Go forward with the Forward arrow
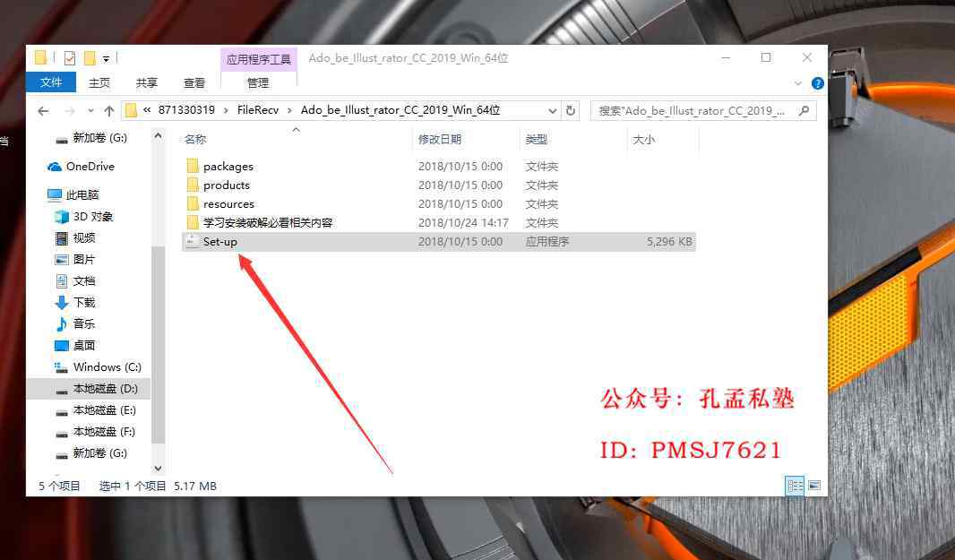The height and width of the screenshot is (560, 955). pyautogui.click(x=70, y=111)
